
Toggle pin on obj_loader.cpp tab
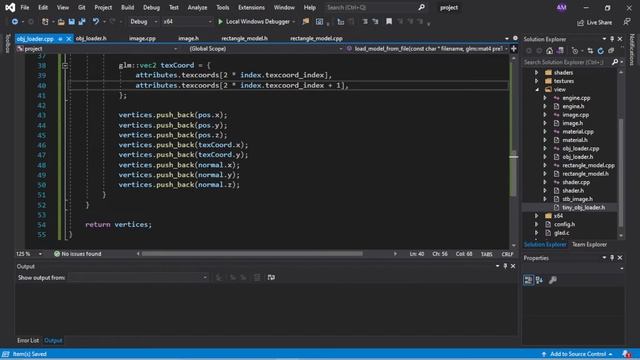[60, 39]
